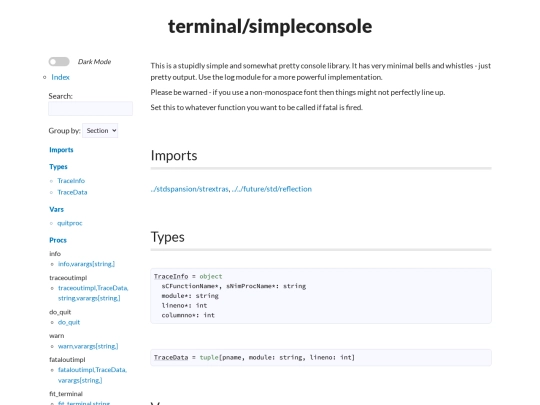Click the TraceData type name in code
Image resolution: width=540 pixels, height=405 pixels.
tap(171, 357)
